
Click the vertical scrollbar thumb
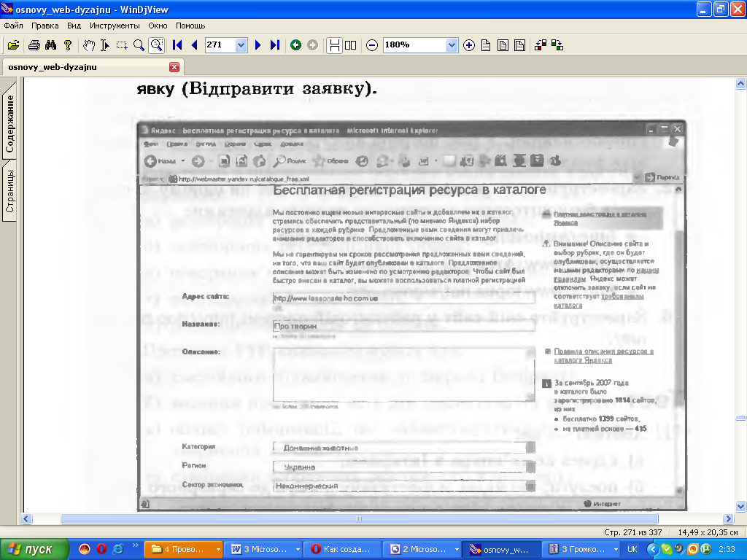pyautogui.click(x=740, y=418)
